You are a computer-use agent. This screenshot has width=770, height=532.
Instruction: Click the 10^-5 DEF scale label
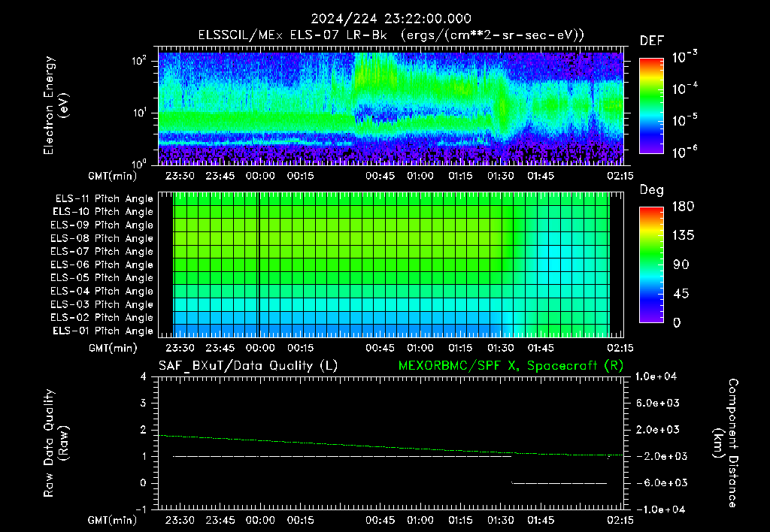(684, 119)
